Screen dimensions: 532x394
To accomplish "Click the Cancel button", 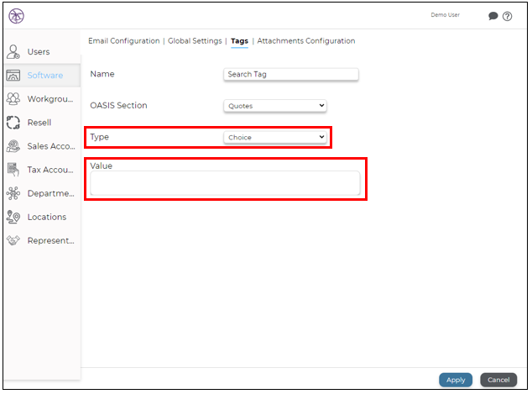I will (498, 380).
